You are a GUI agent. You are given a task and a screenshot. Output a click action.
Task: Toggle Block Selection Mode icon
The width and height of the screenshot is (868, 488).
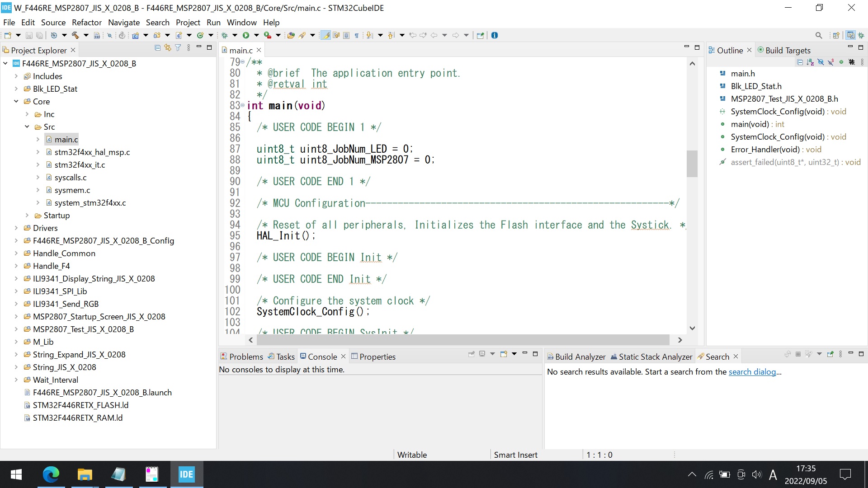(346, 35)
